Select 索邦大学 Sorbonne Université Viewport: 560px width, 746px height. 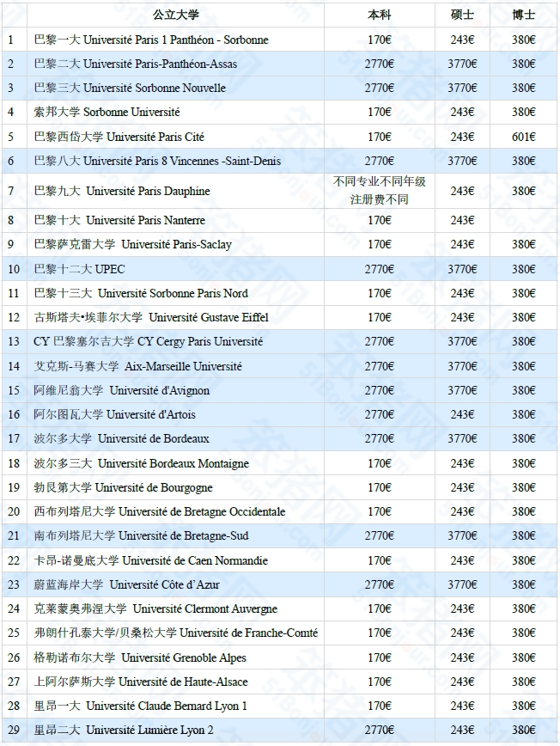coord(107,113)
